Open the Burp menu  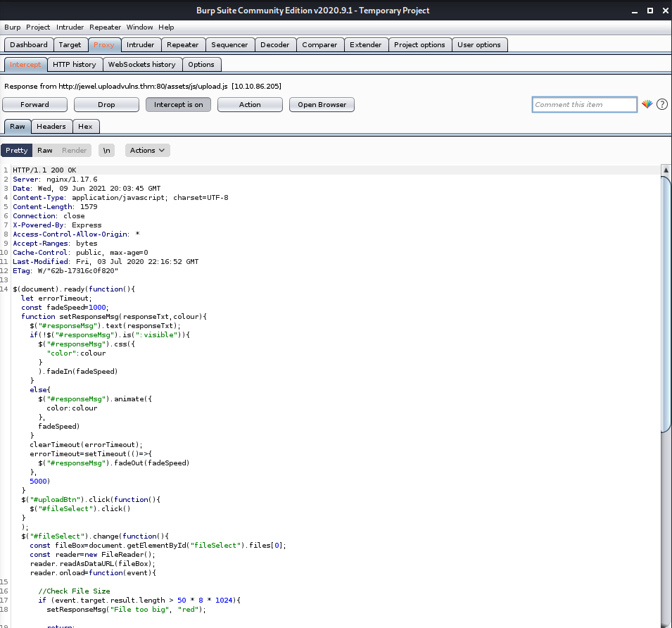13,27
